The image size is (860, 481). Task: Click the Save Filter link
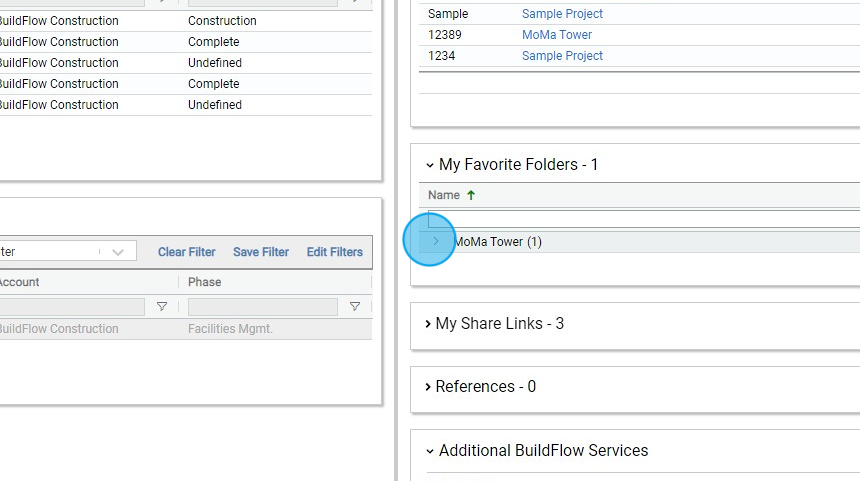(x=260, y=252)
